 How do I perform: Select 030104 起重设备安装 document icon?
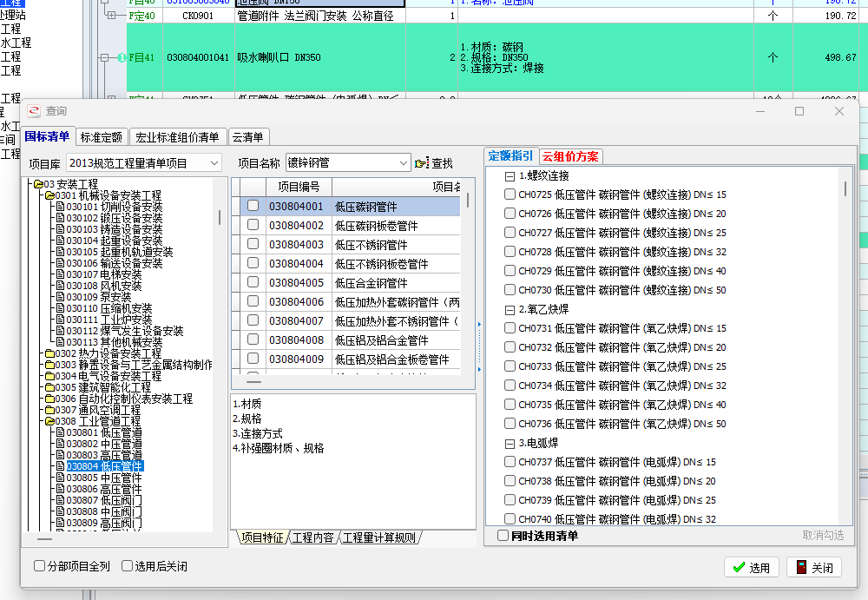[x=61, y=241]
